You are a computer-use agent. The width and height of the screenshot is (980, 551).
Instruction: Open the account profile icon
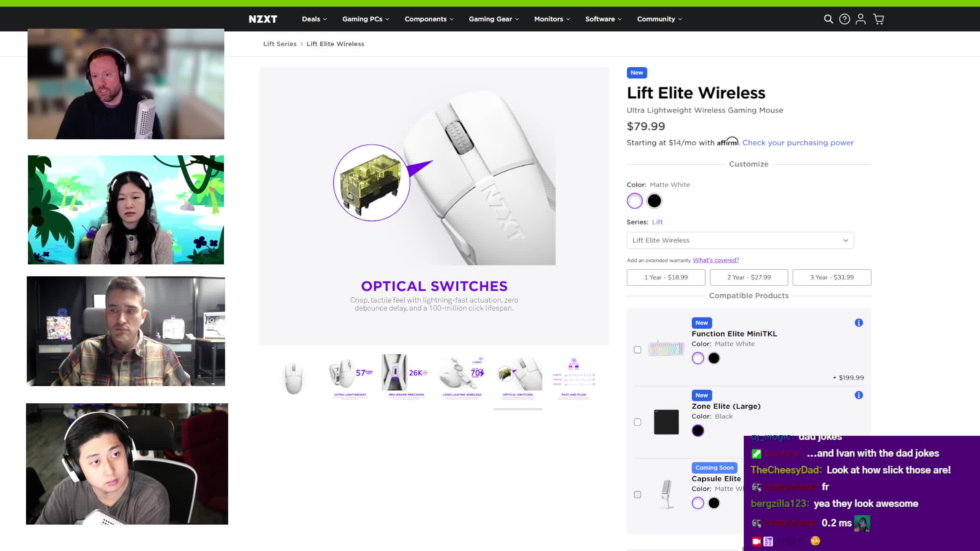point(861,19)
